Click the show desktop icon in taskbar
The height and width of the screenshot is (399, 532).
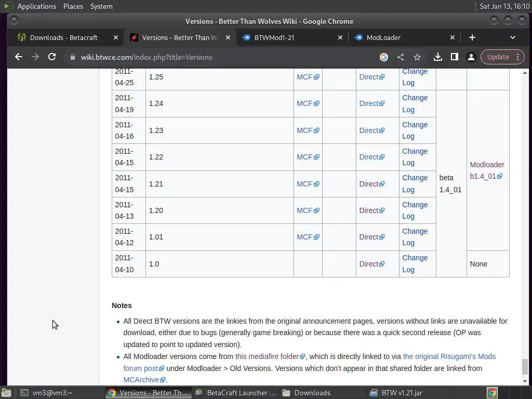6,393
